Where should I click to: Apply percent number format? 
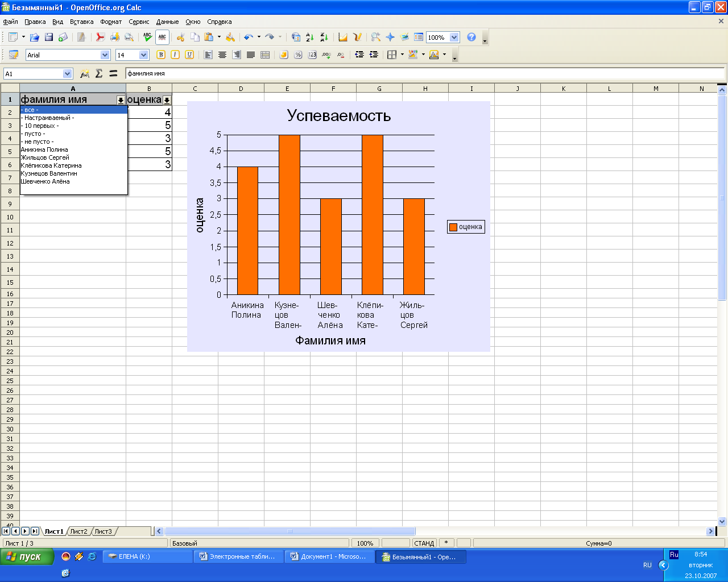pyautogui.click(x=298, y=55)
